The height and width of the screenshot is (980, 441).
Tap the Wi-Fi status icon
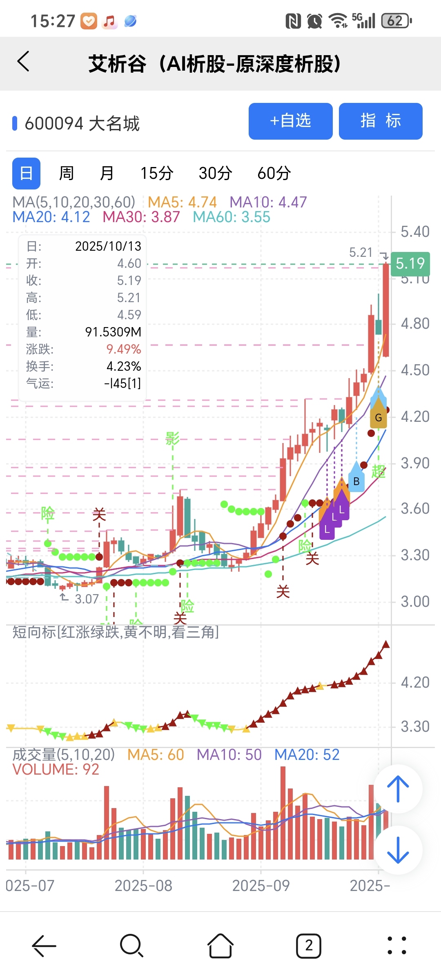(338, 21)
